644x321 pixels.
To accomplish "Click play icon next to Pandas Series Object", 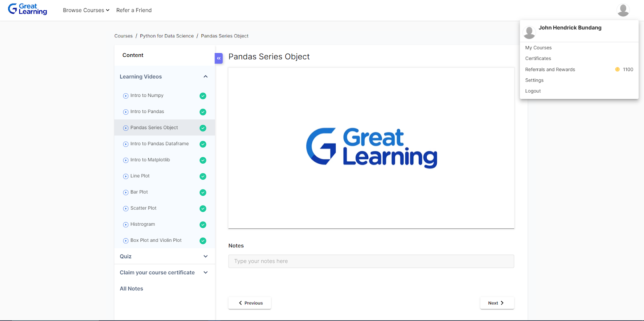I will [x=126, y=128].
